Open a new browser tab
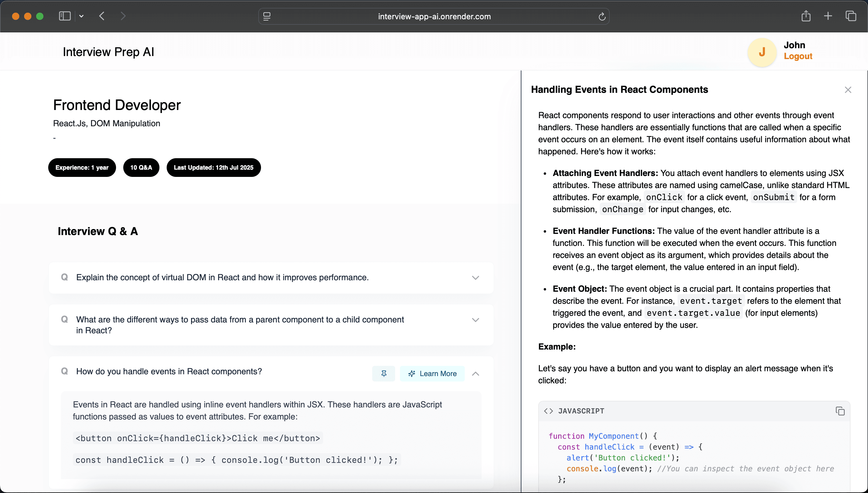868x493 pixels. pos(828,16)
